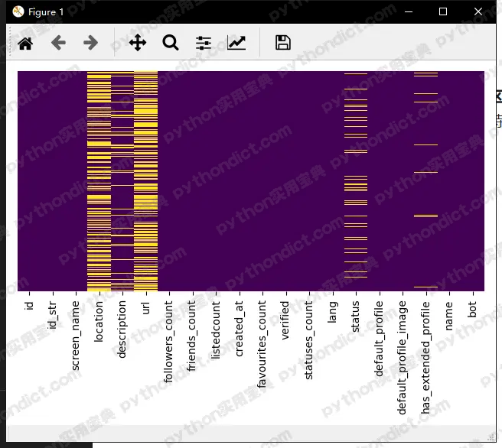Click the 'id_str' axis label
This screenshot has height=448, width=502.
pyautogui.click(x=53, y=315)
